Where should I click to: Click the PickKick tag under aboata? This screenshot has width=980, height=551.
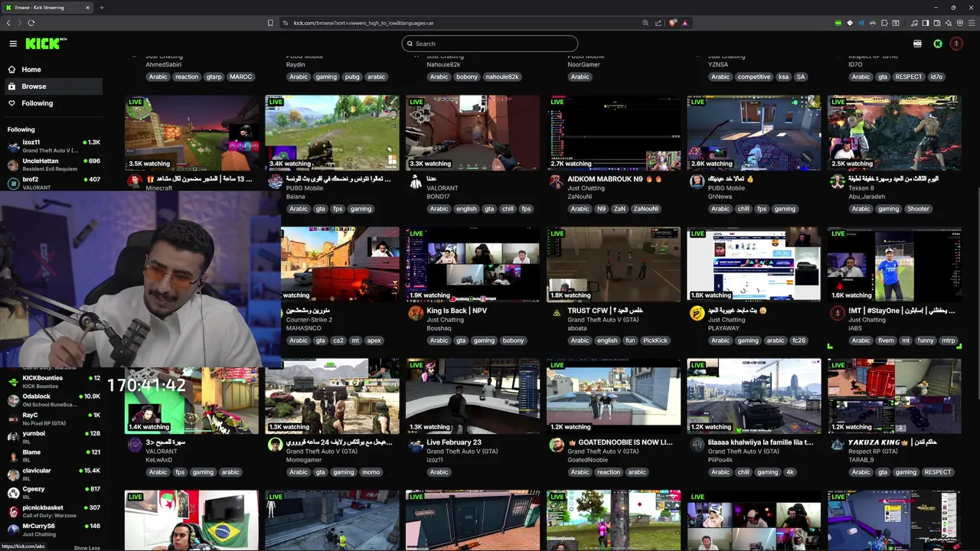pos(655,341)
